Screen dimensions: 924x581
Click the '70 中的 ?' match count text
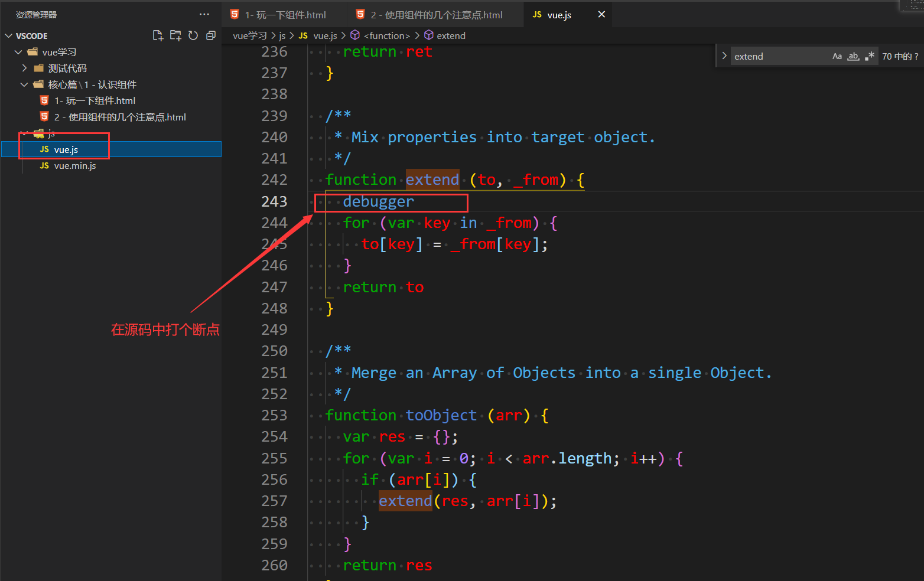tap(900, 56)
